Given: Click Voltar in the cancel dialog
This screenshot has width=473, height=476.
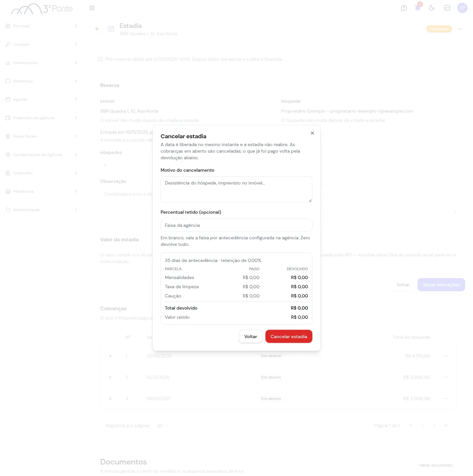Looking at the screenshot, I should pyautogui.click(x=251, y=336).
